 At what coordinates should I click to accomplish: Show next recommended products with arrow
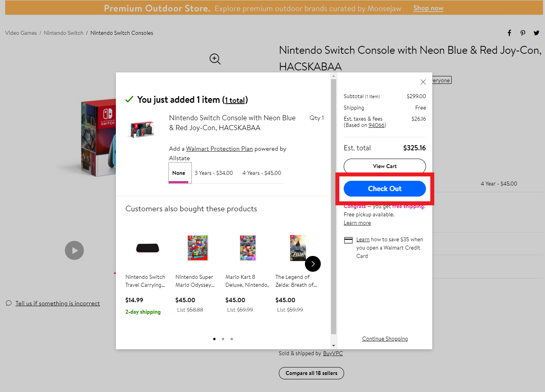click(x=313, y=264)
